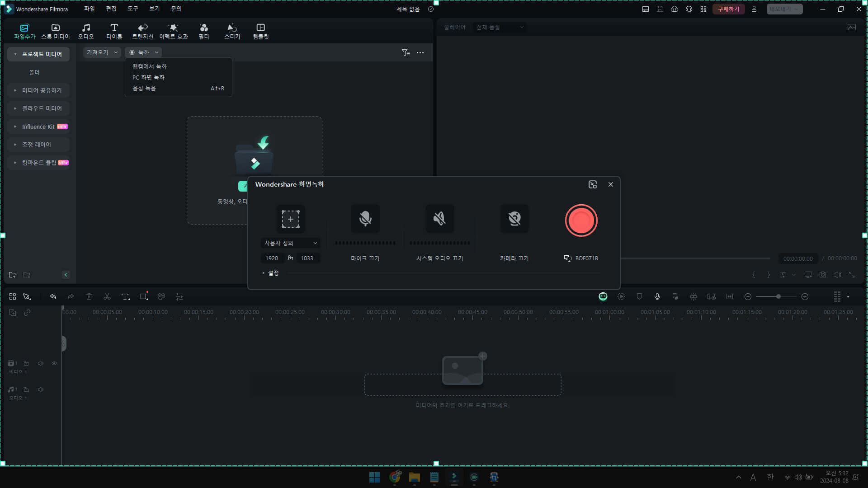Toggle system audio in screen recorder

[x=439, y=219]
